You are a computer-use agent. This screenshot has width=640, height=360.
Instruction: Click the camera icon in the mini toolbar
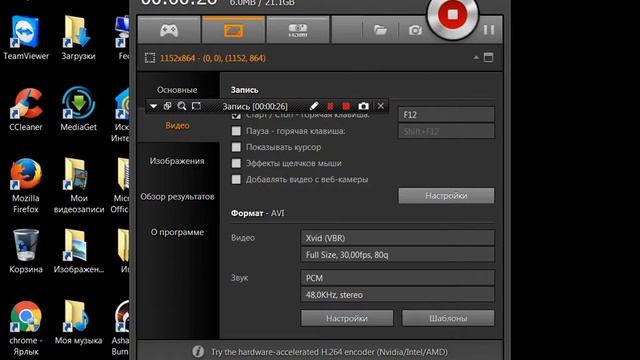point(363,106)
